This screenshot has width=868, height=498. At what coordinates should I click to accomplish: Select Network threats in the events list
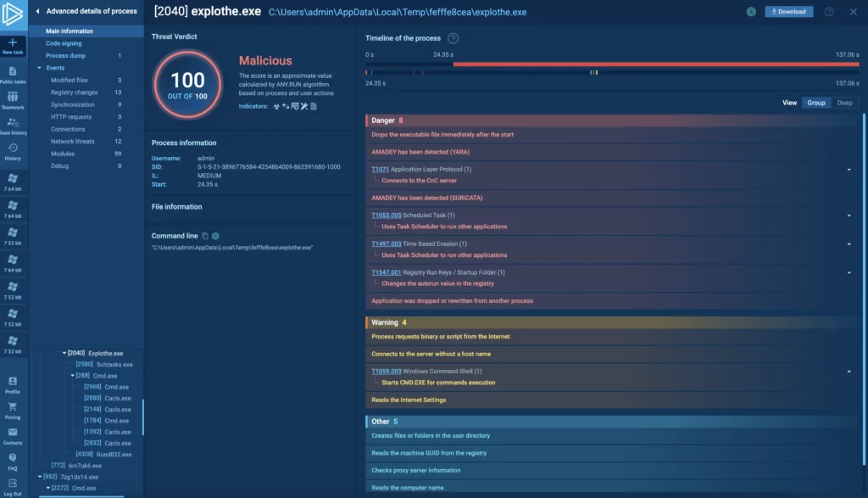(73, 142)
